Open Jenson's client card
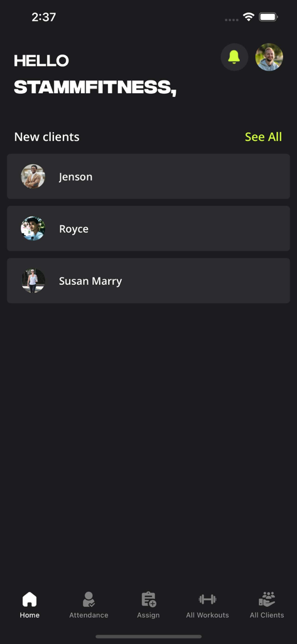This screenshot has width=297, height=644. click(x=148, y=177)
